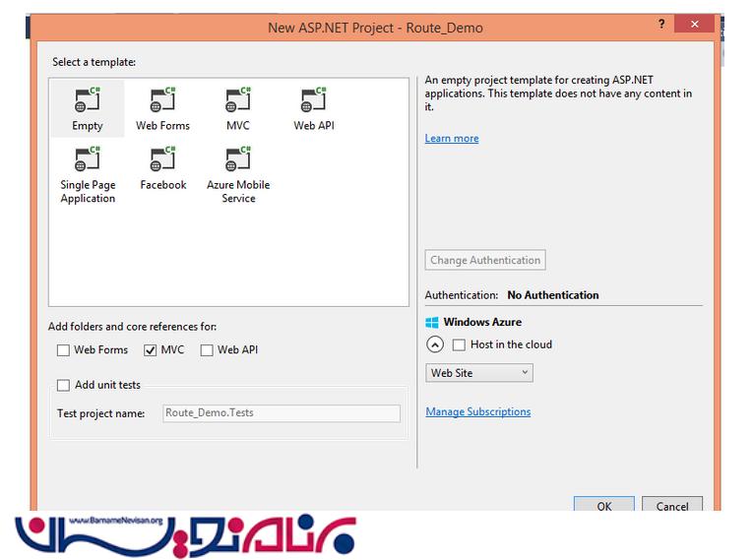
Task: Uncheck the MVC core references checkbox
Action: (x=151, y=350)
